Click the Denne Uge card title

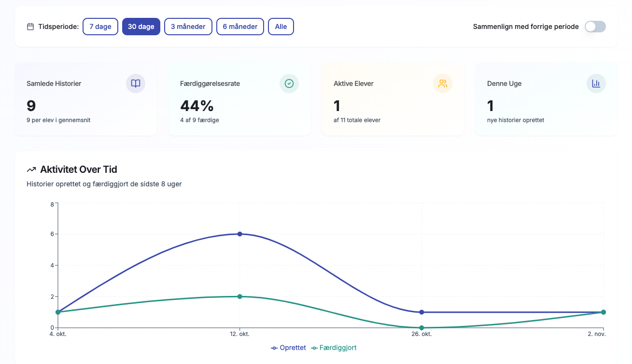(x=505, y=84)
